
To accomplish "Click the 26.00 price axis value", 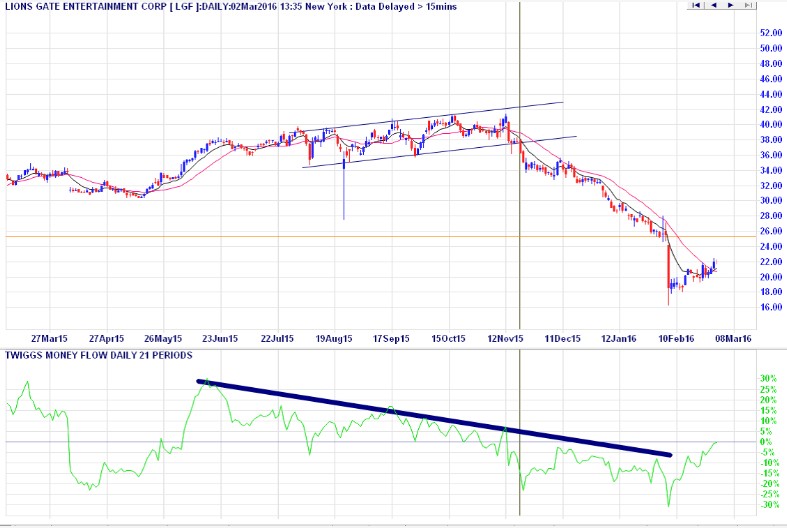I will point(771,231).
